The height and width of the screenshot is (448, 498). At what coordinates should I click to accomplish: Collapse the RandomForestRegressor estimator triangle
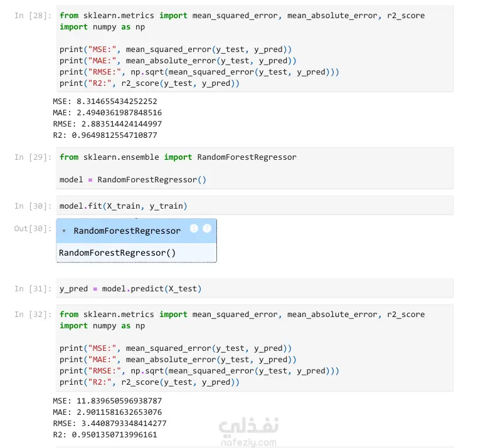tap(64, 231)
